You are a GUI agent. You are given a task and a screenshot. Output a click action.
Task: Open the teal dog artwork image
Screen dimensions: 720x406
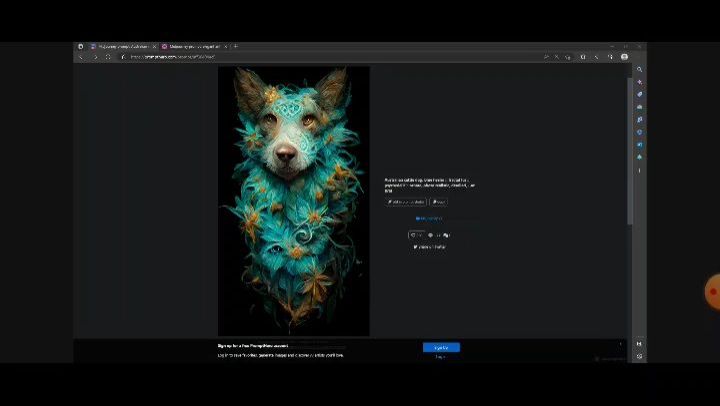294,200
